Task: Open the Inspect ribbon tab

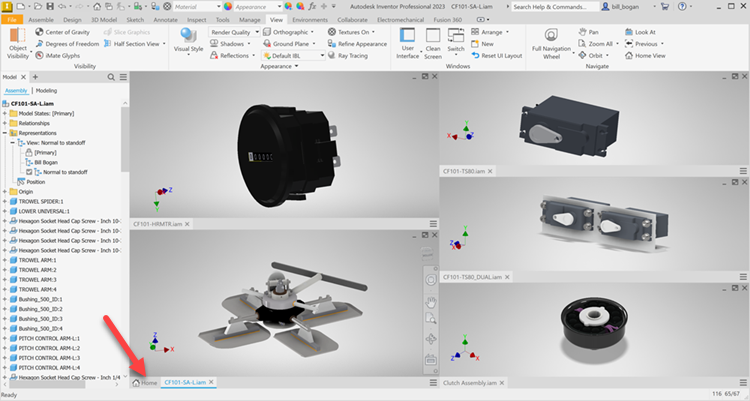Action: tap(197, 20)
